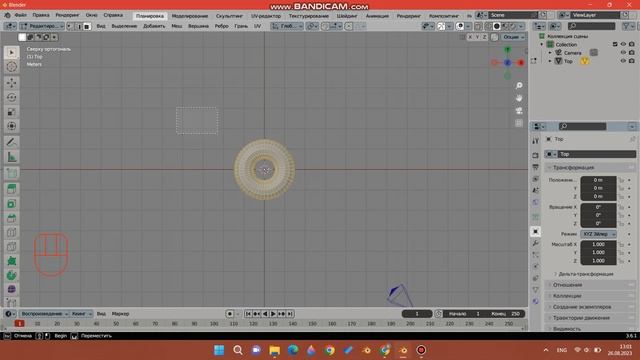Toggle Z mirror axis button
This screenshot has width=640, height=360.
[x=484, y=37]
